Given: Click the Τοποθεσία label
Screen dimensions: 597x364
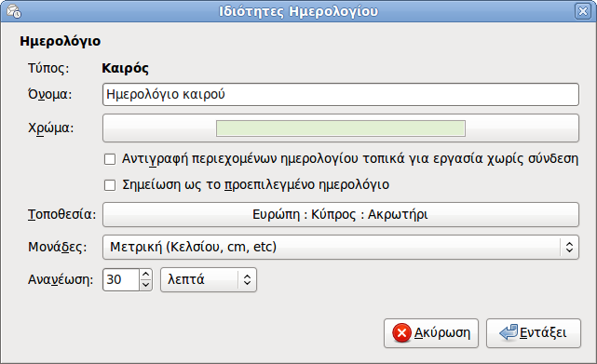Looking at the screenshot, I should point(61,214).
